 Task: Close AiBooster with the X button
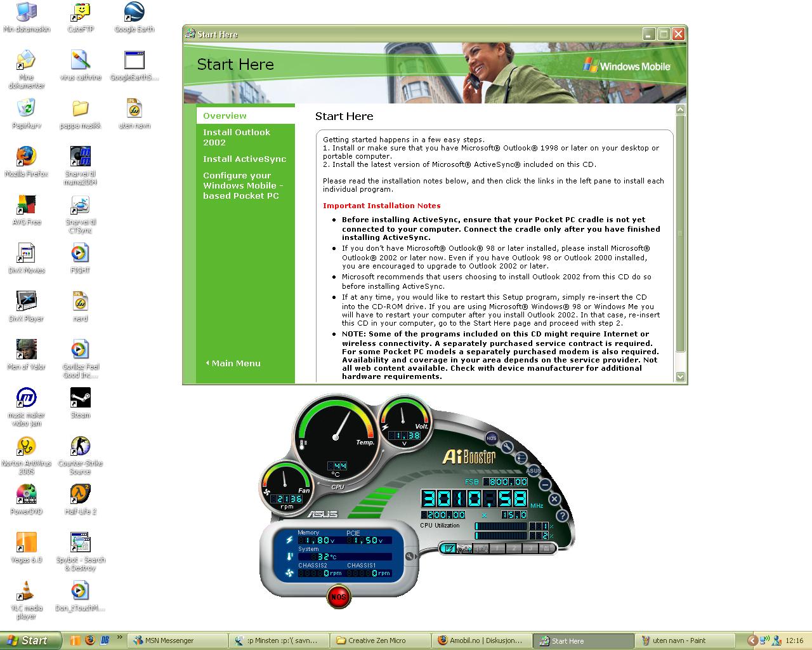tap(554, 500)
